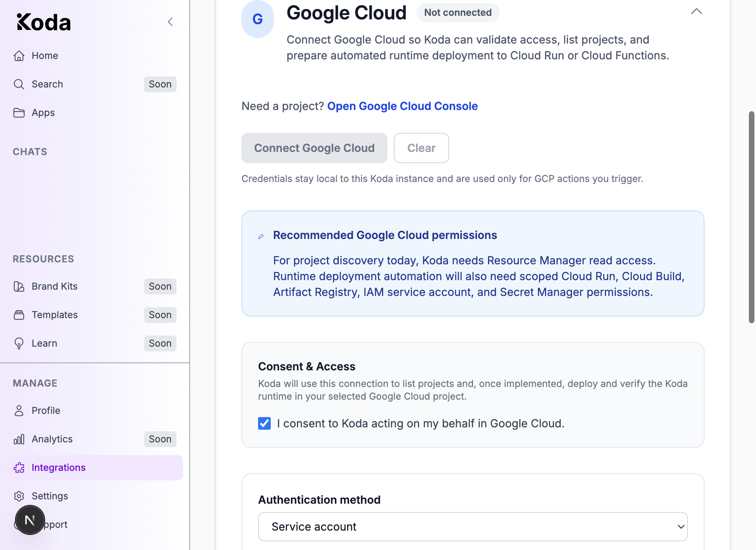The height and width of the screenshot is (550, 756).
Task: Click the Not connected status badge
Action: (458, 13)
